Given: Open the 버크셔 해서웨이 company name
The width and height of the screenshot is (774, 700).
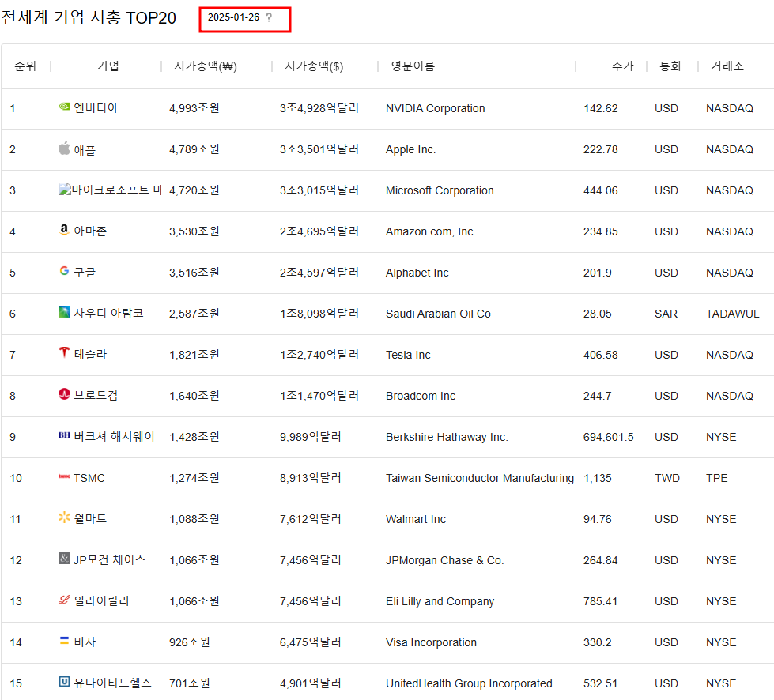Looking at the screenshot, I should [x=114, y=437].
